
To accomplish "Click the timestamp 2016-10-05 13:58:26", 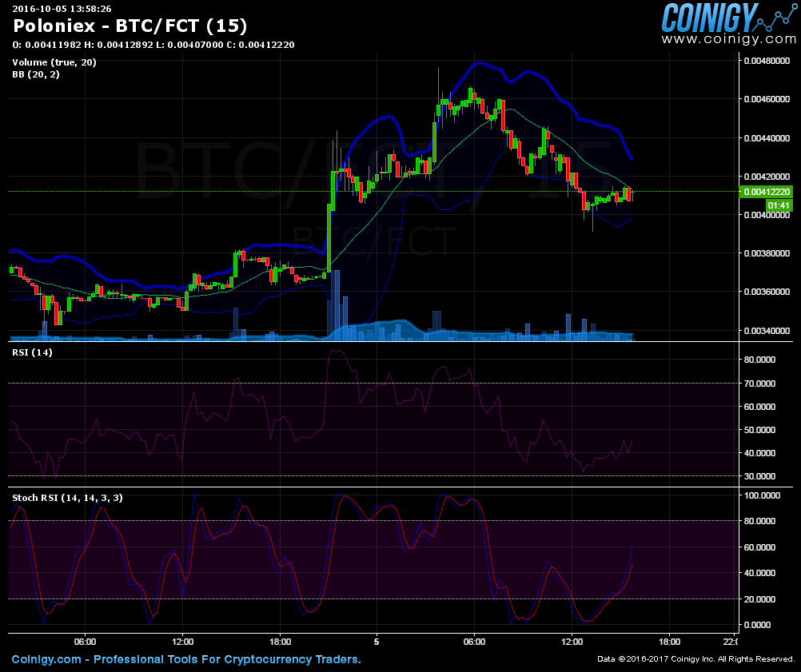I will point(62,9).
